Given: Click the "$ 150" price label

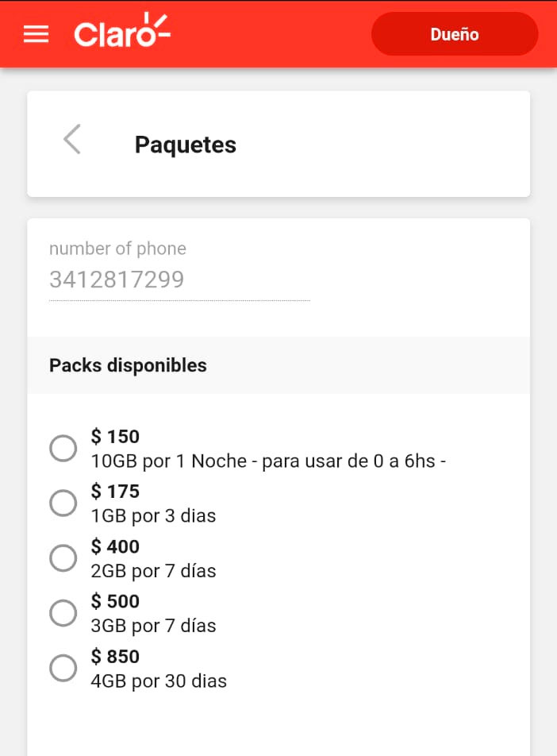Looking at the screenshot, I should (115, 437).
